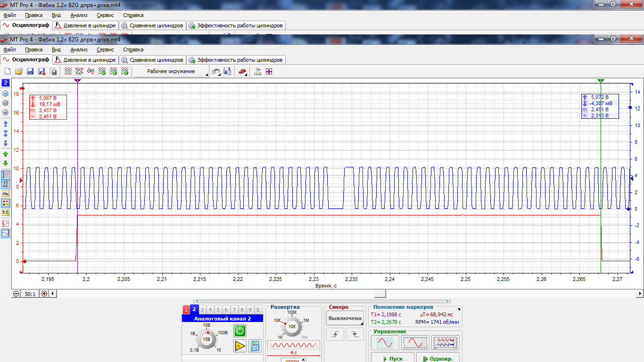
Task: Switch to the Сравнение цилиндров tab in the front window
Action: tap(152, 60)
